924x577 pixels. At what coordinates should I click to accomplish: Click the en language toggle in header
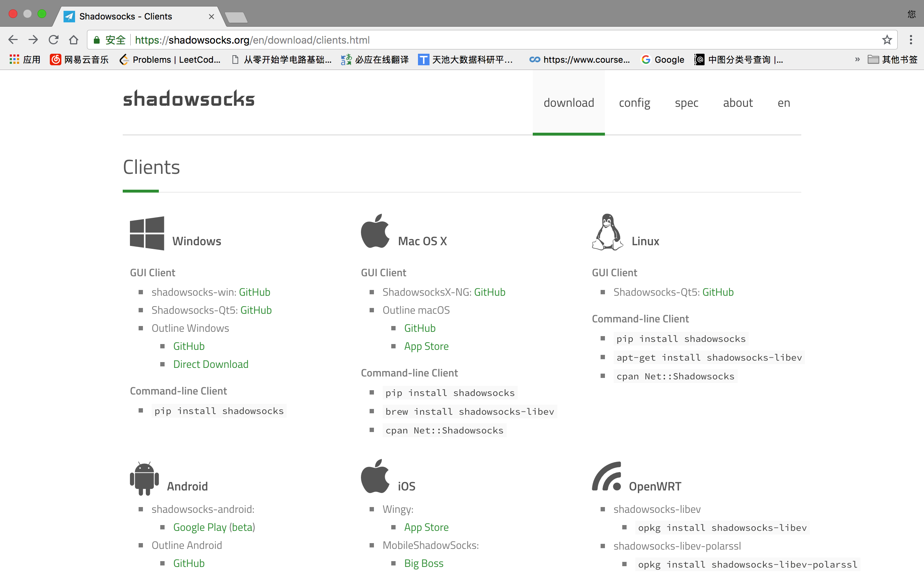click(x=784, y=102)
